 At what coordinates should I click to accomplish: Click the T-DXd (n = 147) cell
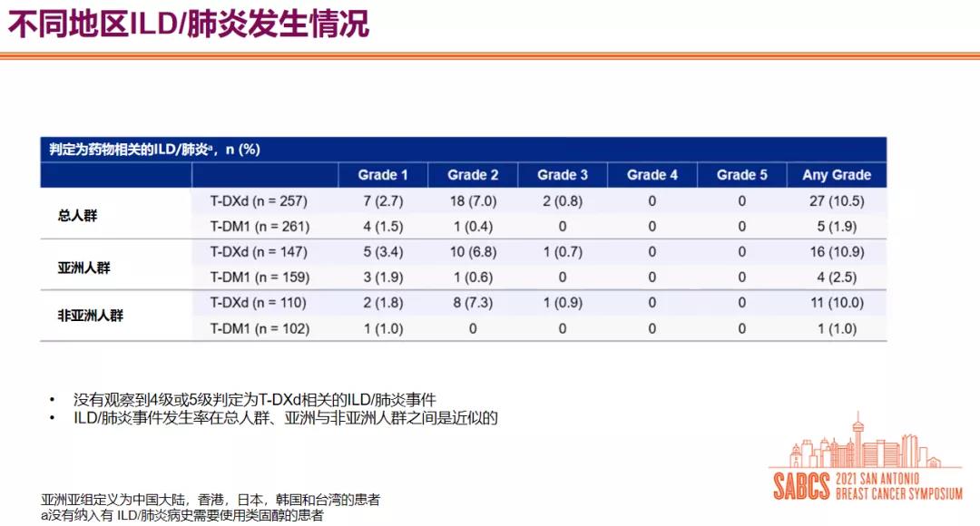(259, 252)
